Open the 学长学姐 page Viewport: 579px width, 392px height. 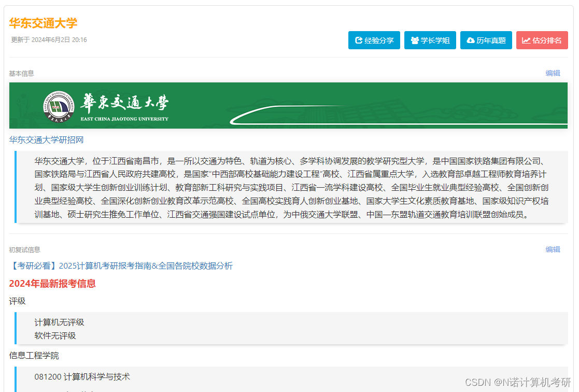point(430,40)
